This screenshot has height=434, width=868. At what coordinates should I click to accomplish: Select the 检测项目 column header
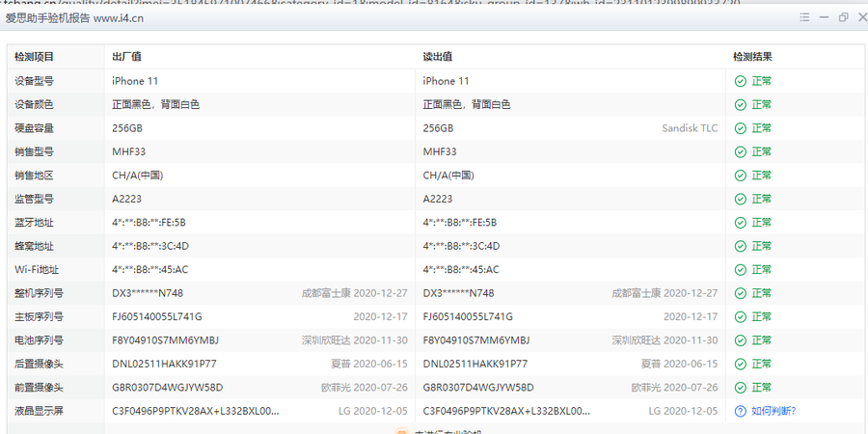[x=35, y=57]
